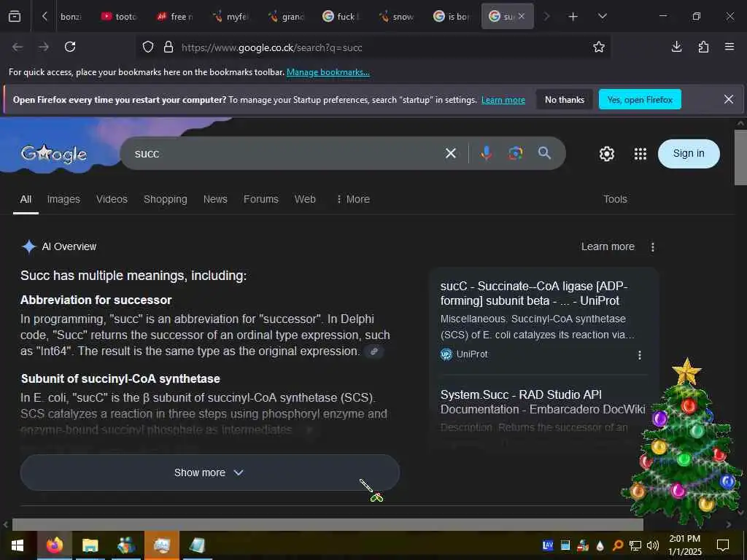This screenshot has width=747, height=560.
Task: Bookmark this page with the star
Action: pos(598,47)
